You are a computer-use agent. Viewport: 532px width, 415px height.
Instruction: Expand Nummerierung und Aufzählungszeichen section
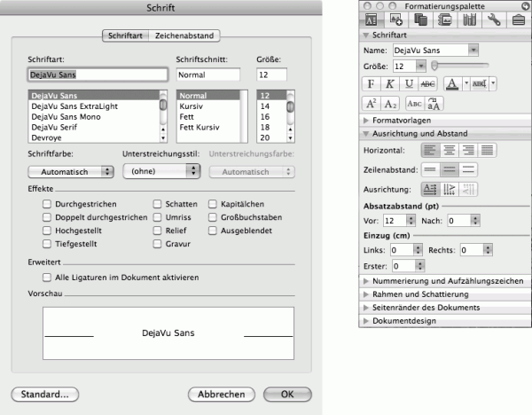[365, 281]
